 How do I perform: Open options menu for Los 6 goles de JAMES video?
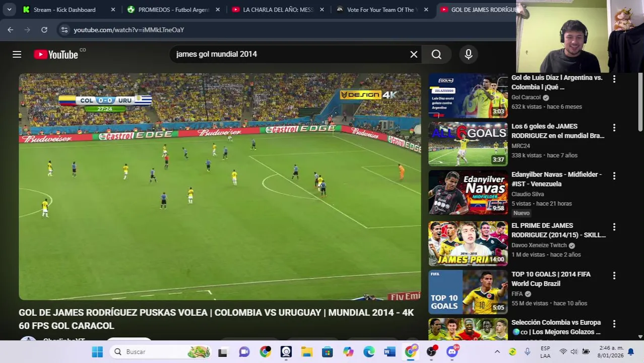(x=614, y=128)
